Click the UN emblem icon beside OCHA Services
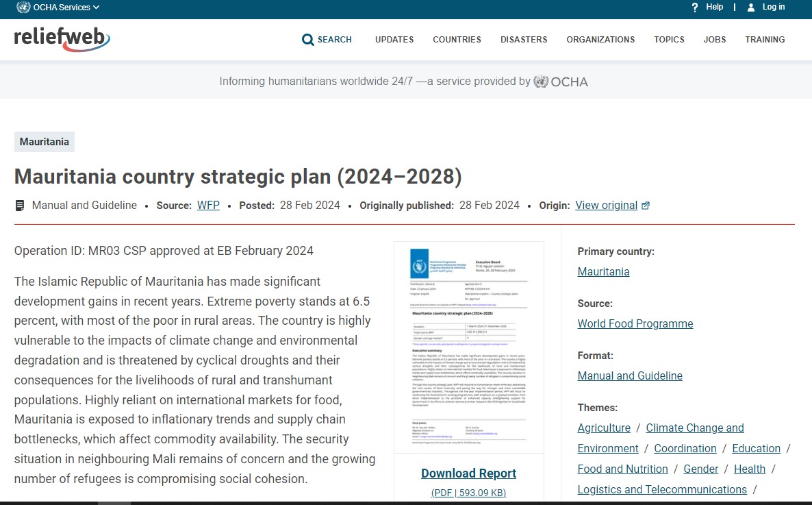The width and height of the screenshot is (812, 505). (x=23, y=8)
